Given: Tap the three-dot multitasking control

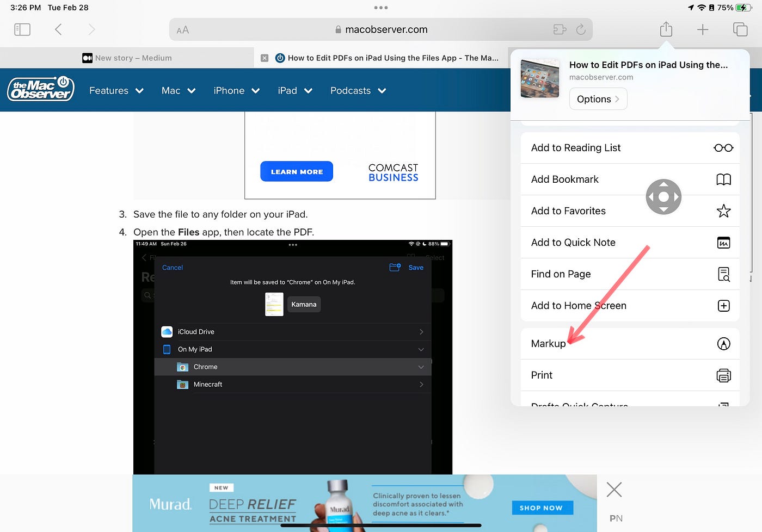Looking at the screenshot, I should (381, 8).
